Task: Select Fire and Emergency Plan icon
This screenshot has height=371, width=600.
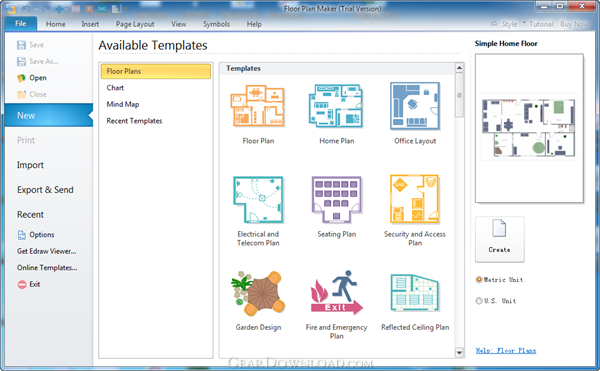Action: click(x=336, y=293)
